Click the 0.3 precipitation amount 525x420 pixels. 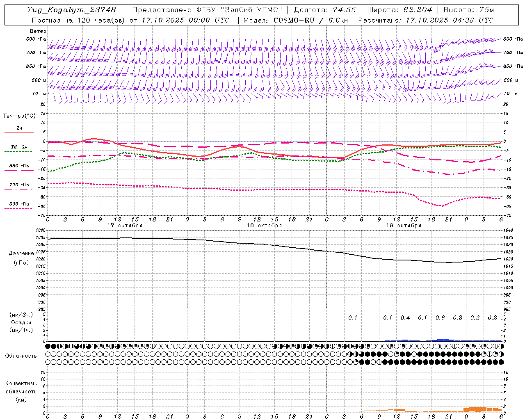(458, 318)
